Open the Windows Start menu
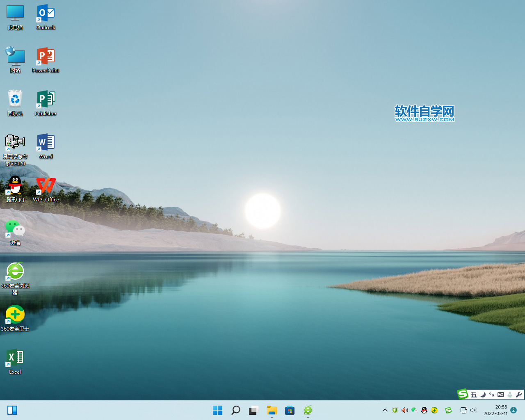This screenshot has height=420, width=525. coord(217,410)
